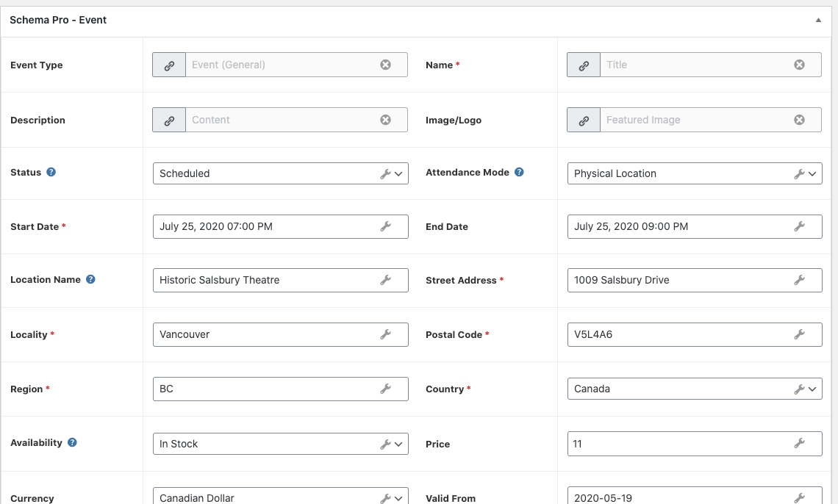Click the link icon beside Event Type
Image resolution: width=838 pixels, height=504 pixels.
coord(169,65)
